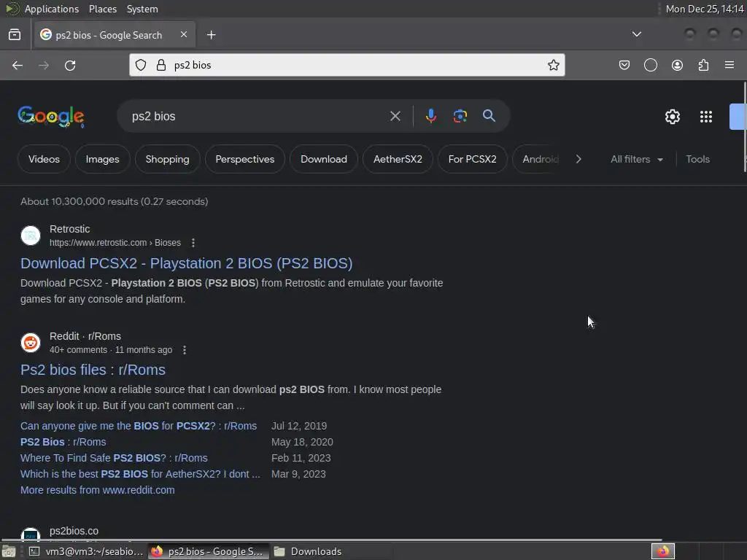Screen dimensions: 747x560
Task: Open Download PCSX2 Playstation 2 BIOS result
Action: (186, 263)
